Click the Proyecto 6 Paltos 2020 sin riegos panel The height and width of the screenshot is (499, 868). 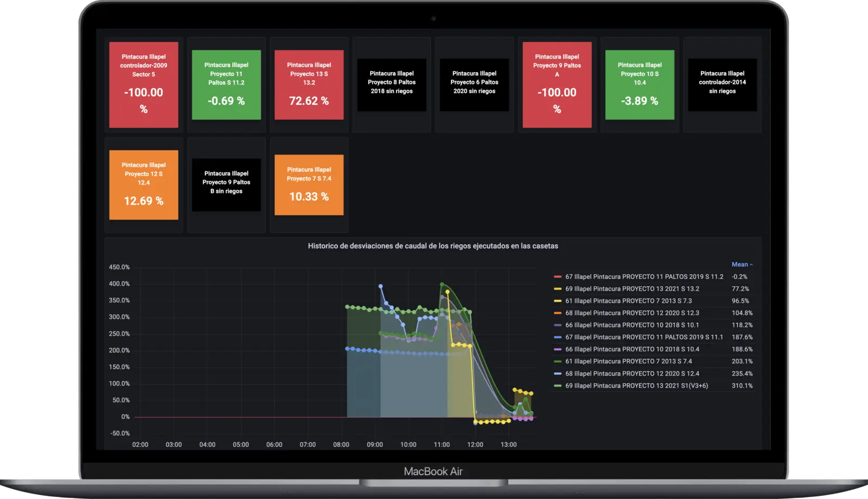pyautogui.click(x=474, y=85)
